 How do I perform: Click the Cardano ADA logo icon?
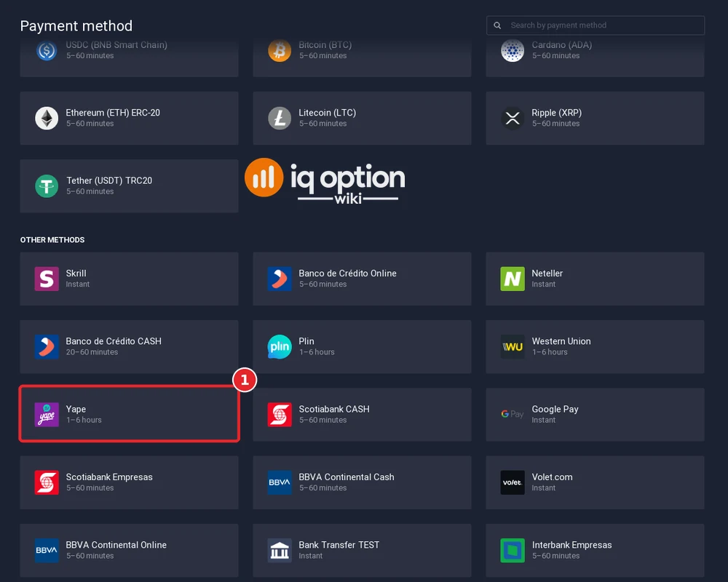[513, 51]
